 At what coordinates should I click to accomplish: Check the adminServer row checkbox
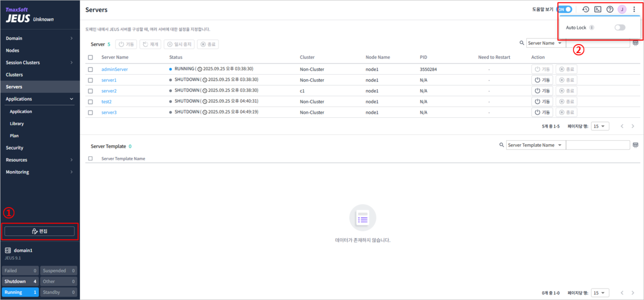click(91, 69)
